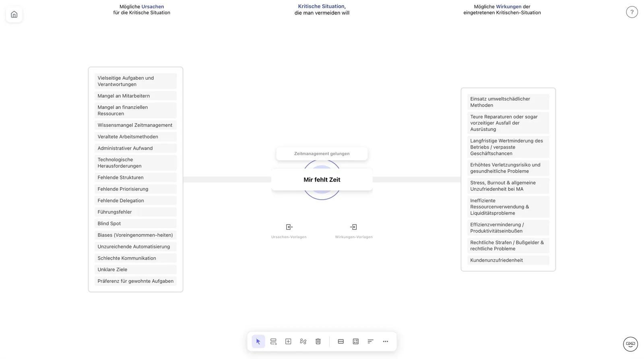
Task: Select 'Präferenz für gewohnte Aufgaben' cause
Action: point(136,281)
